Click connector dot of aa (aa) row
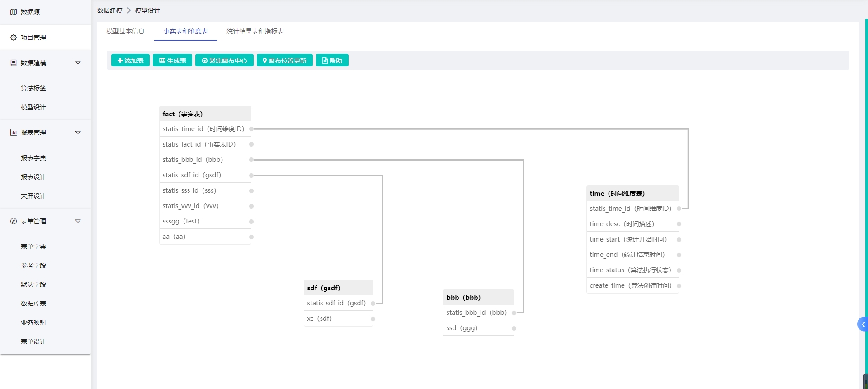 [x=251, y=237]
